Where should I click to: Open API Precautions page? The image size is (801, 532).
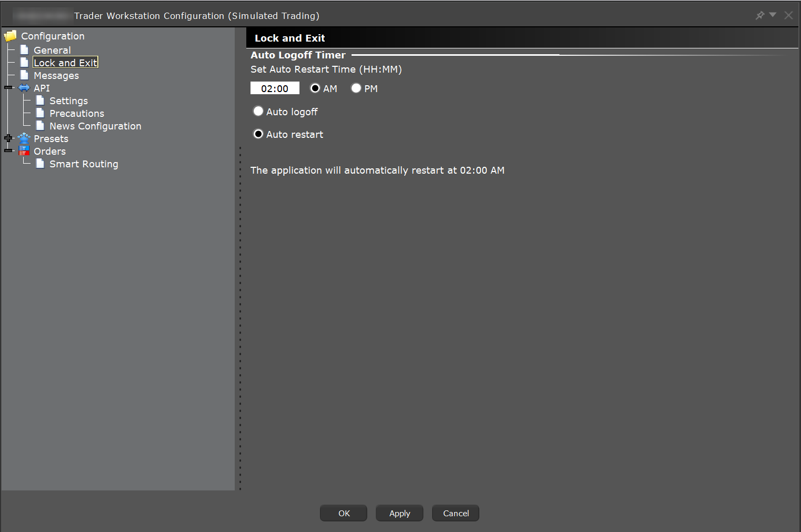(77, 113)
